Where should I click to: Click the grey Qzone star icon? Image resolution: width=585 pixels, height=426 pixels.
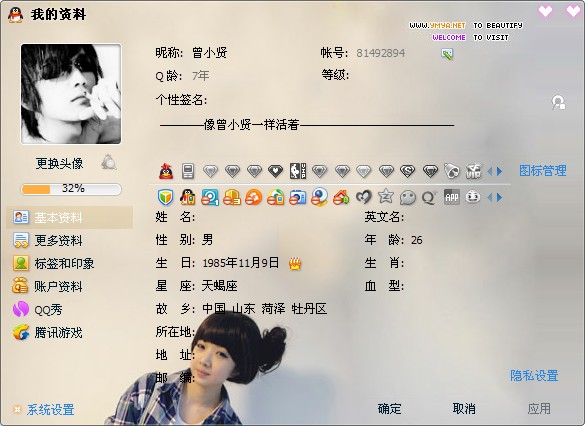(x=385, y=196)
